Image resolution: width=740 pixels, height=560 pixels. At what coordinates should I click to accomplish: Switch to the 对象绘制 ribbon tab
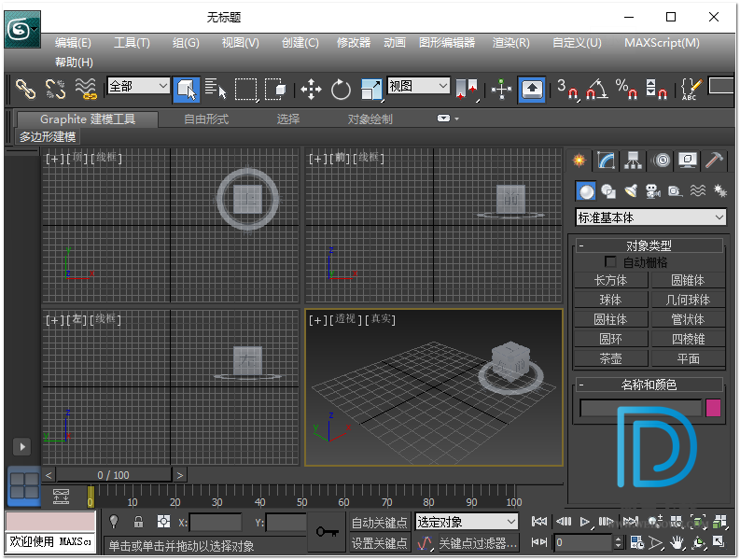click(370, 119)
